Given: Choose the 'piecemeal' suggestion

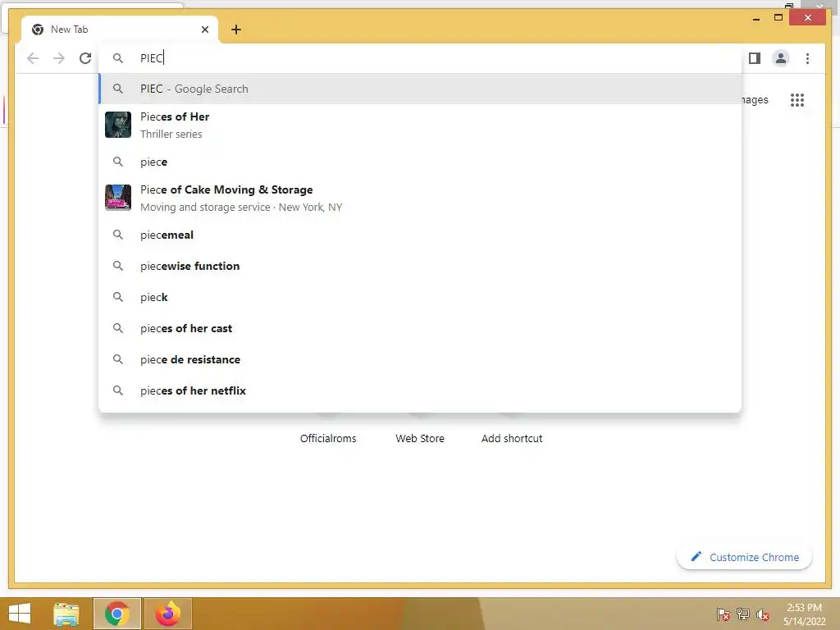Looking at the screenshot, I should 420,235.
